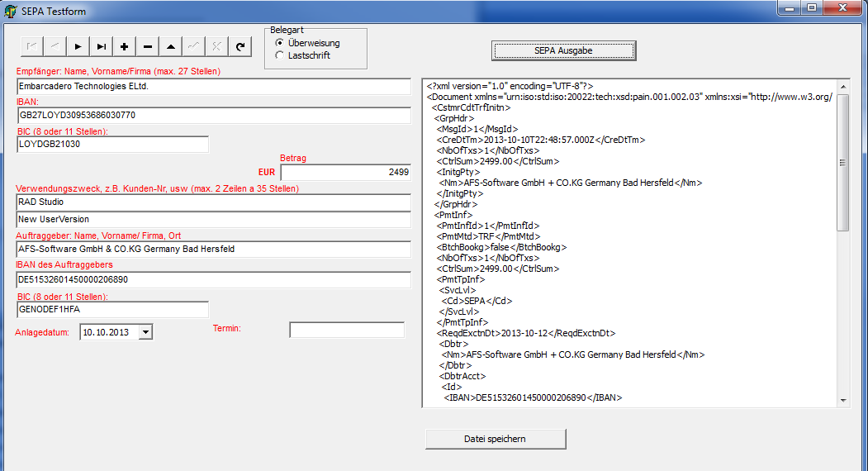Click the XML line with debtor IBAN

(x=533, y=397)
